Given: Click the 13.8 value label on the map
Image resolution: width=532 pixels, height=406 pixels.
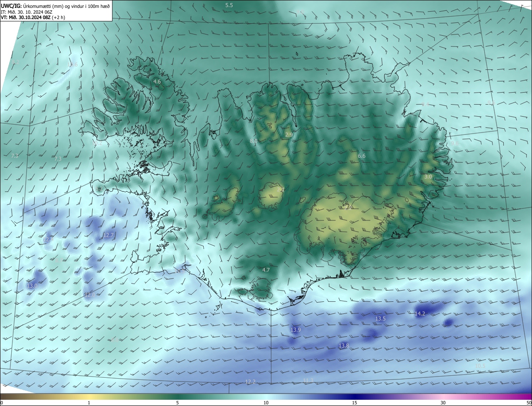Looking at the screenshot, I should (x=344, y=345).
